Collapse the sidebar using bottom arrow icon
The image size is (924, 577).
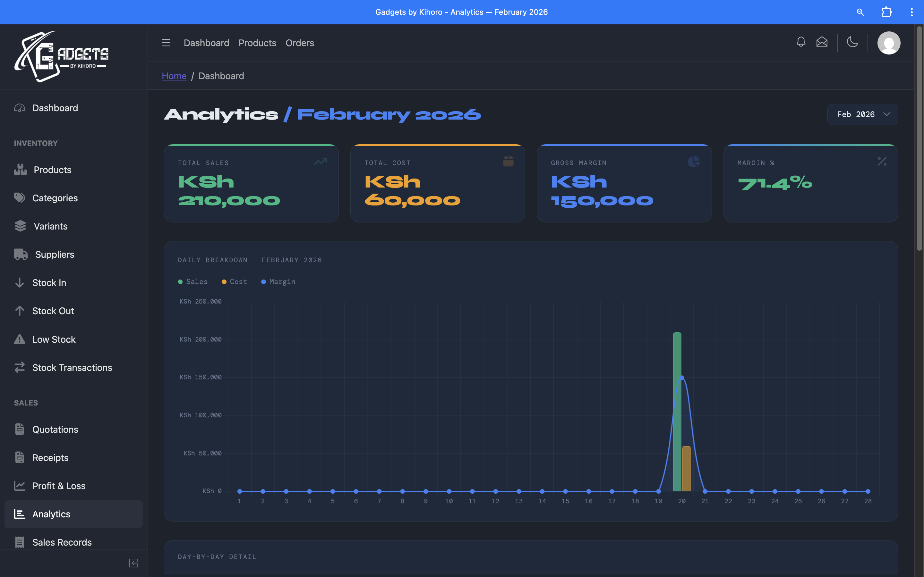point(133,563)
